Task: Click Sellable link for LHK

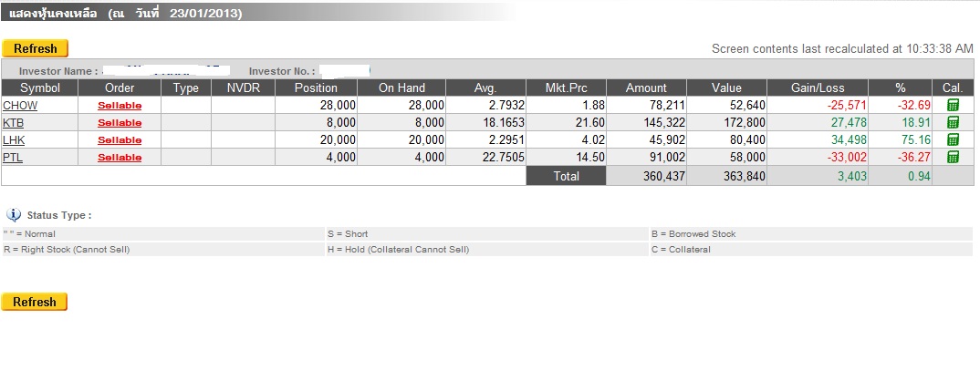Action: pyautogui.click(x=120, y=140)
